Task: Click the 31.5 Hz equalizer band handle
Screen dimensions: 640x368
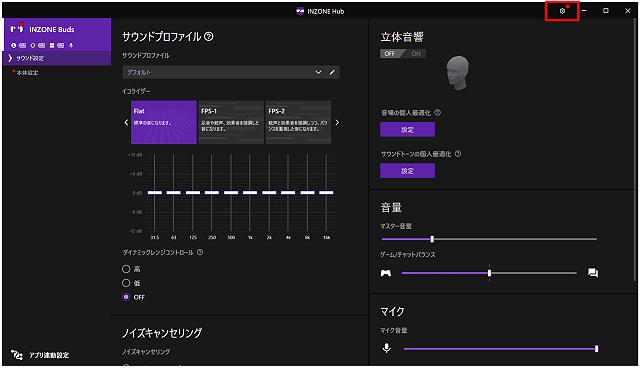Action: (155, 193)
